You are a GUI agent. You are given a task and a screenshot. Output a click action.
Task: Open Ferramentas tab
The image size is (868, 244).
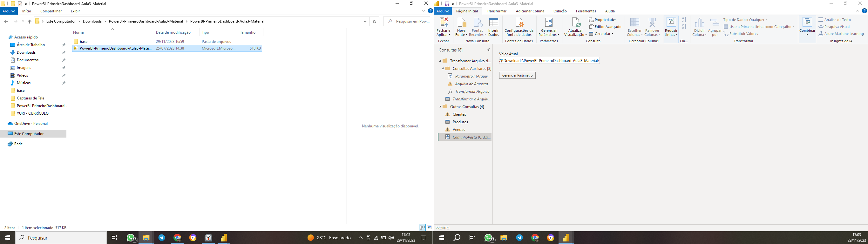pyautogui.click(x=586, y=11)
